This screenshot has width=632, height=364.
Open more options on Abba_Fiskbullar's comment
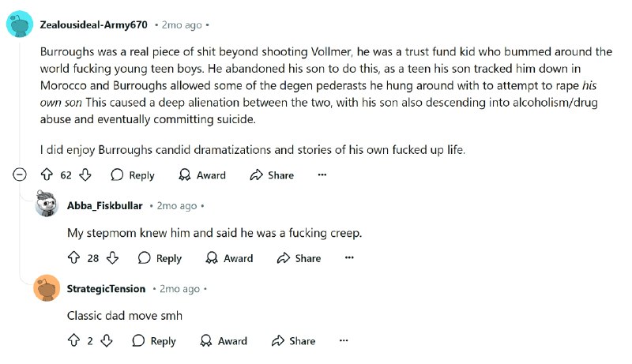pyautogui.click(x=349, y=258)
